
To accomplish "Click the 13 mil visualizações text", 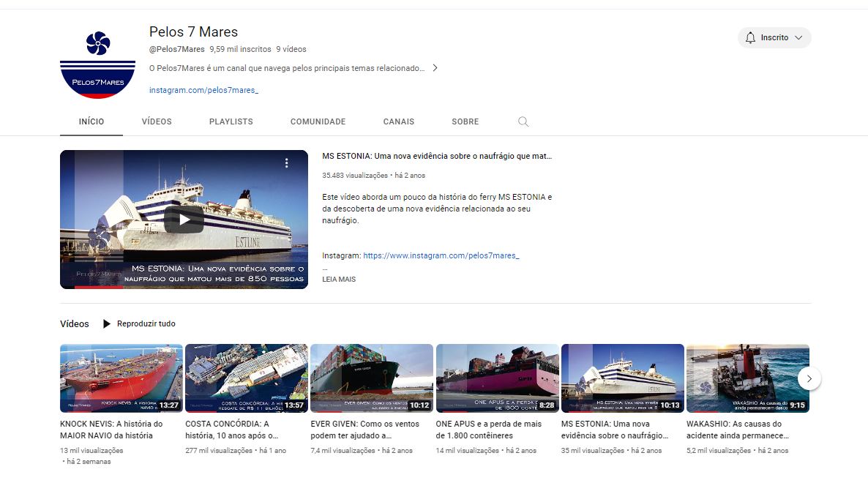I will [x=91, y=451].
